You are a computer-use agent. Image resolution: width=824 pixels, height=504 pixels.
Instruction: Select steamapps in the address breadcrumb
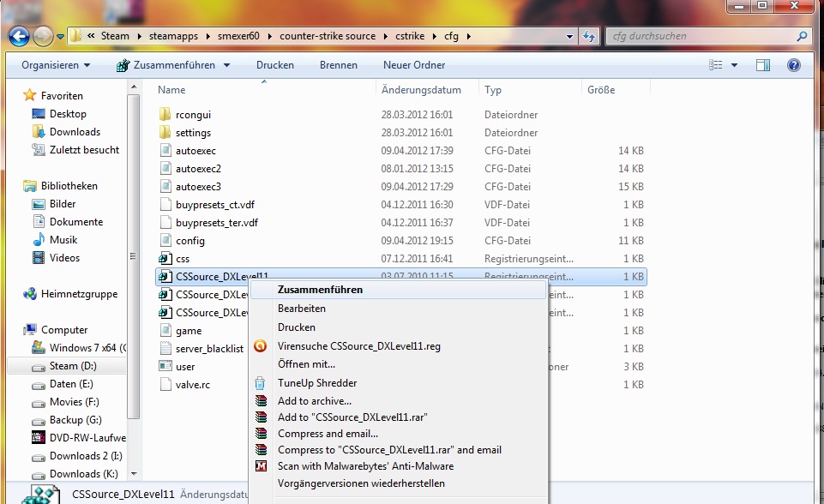[173, 36]
